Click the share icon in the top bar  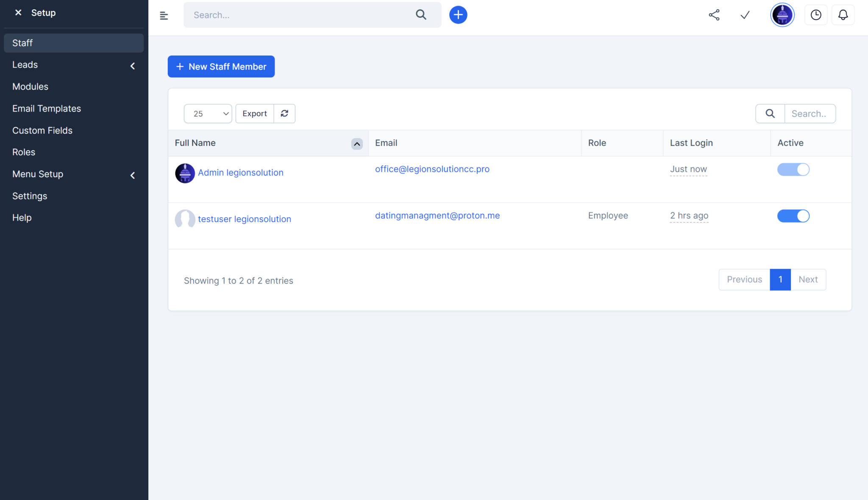tap(714, 15)
